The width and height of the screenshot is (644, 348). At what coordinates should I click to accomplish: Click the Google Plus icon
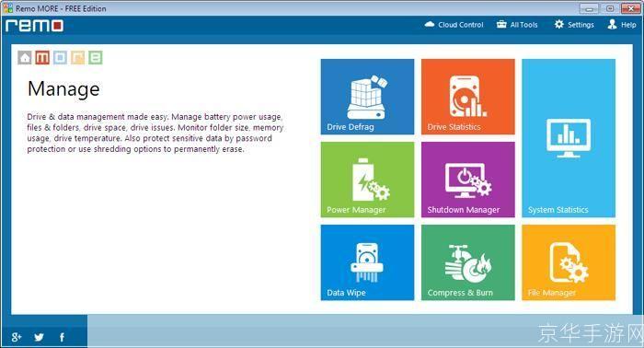[17, 337]
